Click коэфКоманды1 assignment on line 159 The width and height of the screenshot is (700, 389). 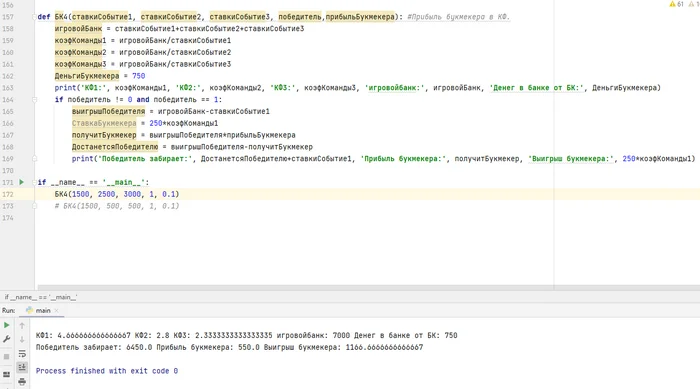(x=80, y=41)
